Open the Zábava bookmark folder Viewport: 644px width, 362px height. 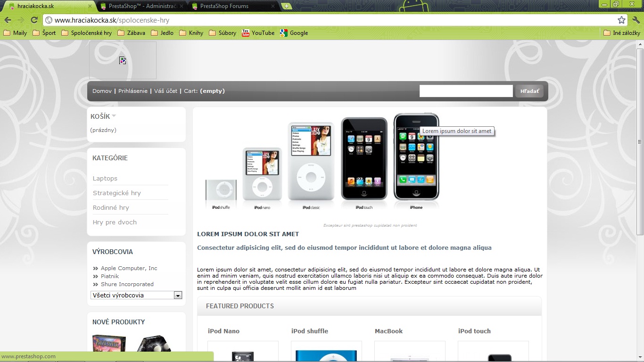pyautogui.click(x=131, y=33)
